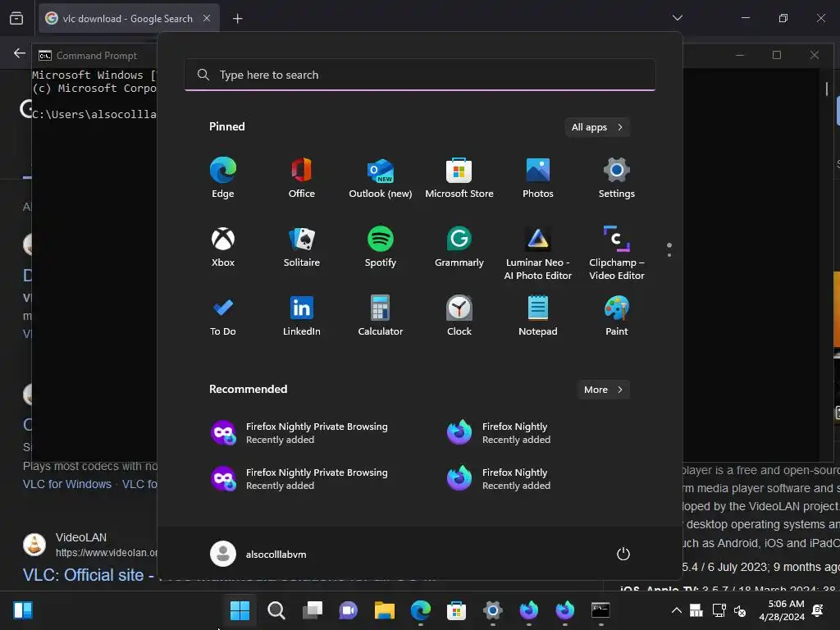Open File Explorer on taskbar

coord(385,610)
